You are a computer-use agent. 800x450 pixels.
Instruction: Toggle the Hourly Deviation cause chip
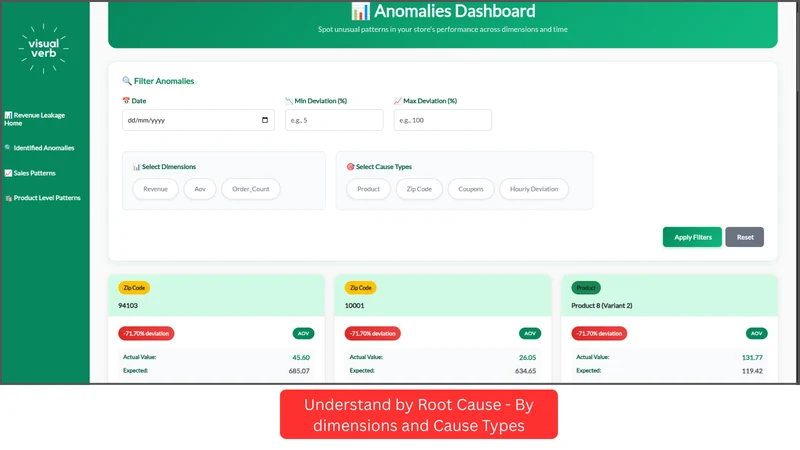534,189
